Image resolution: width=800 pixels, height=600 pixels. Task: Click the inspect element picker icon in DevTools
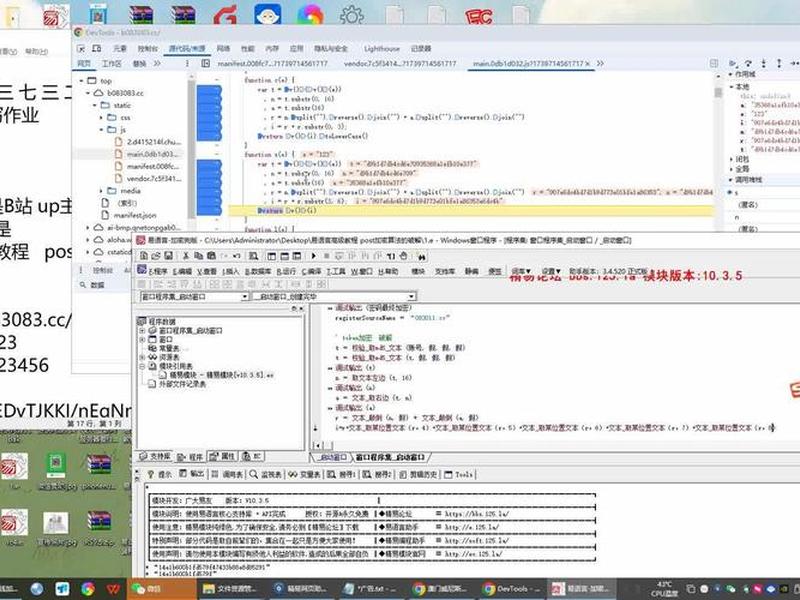pyautogui.click(x=82, y=48)
